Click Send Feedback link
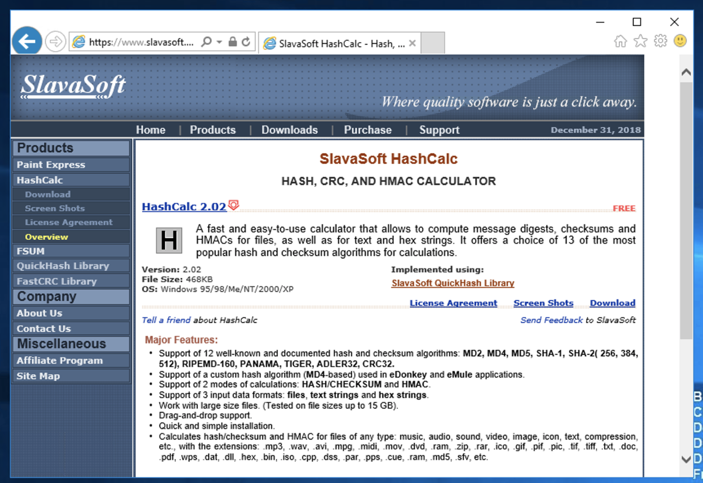 click(x=551, y=320)
